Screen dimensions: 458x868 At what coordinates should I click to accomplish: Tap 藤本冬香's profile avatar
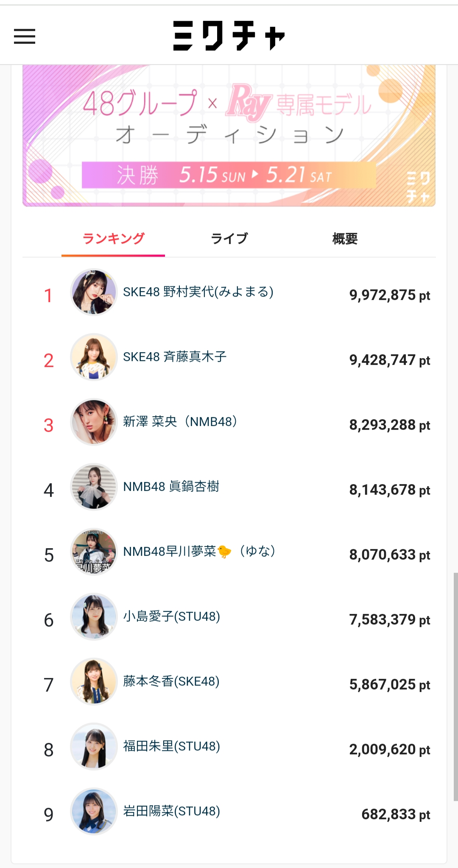pyautogui.click(x=94, y=682)
